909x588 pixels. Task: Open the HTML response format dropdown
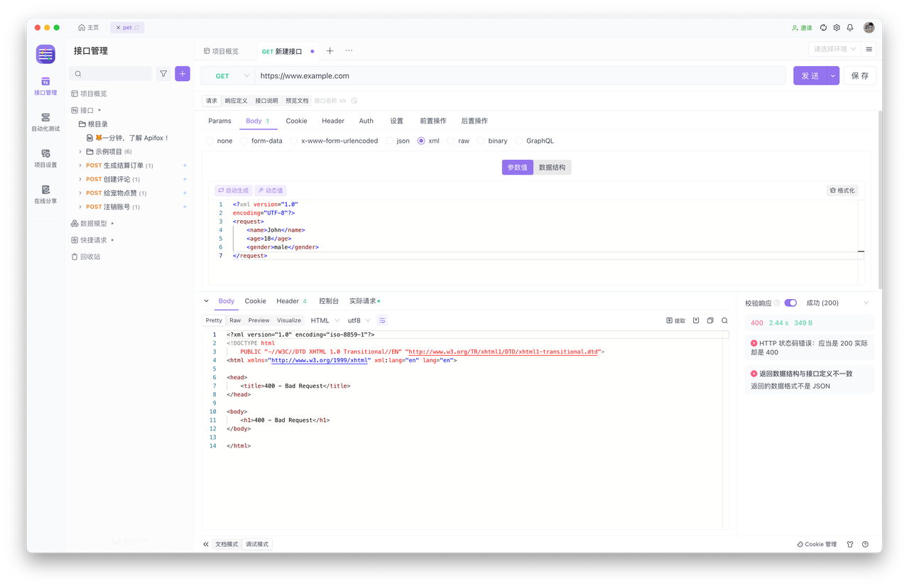click(x=325, y=320)
